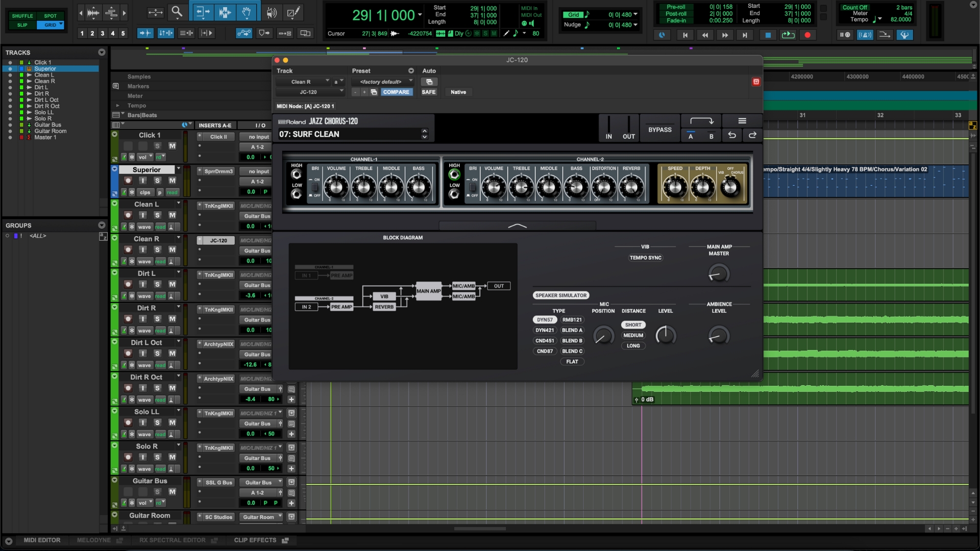Record-enable the Superior track
This screenshot has width=980, height=551.
coord(128,181)
